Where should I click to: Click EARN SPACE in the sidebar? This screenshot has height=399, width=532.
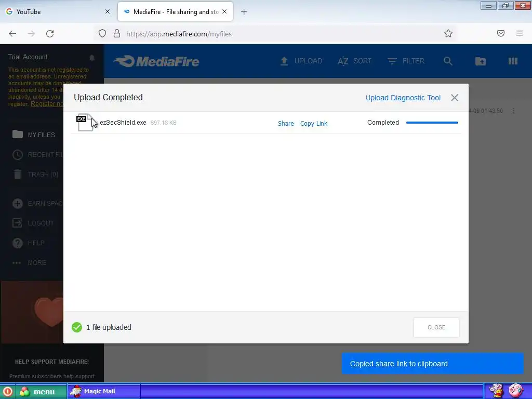(37, 204)
